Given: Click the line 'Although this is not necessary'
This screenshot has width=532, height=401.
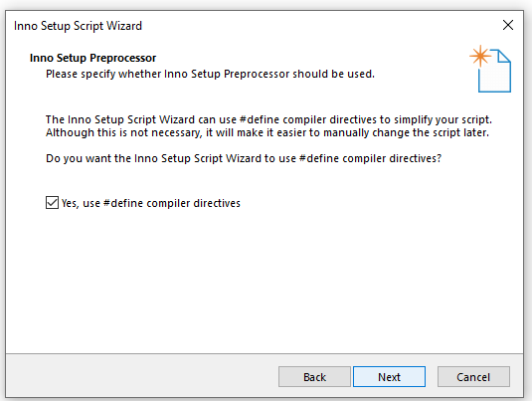Looking at the screenshot, I should [267, 132].
